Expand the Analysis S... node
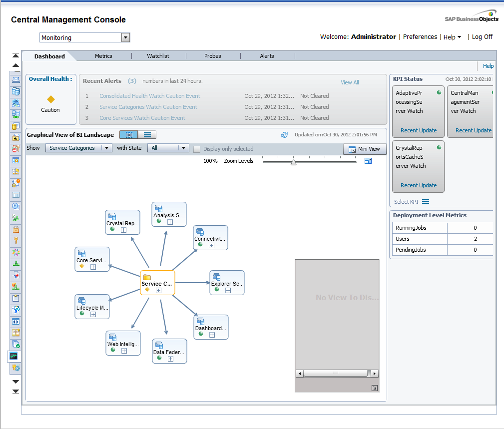Viewport: 504px width, 429px height. click(170, 222)
